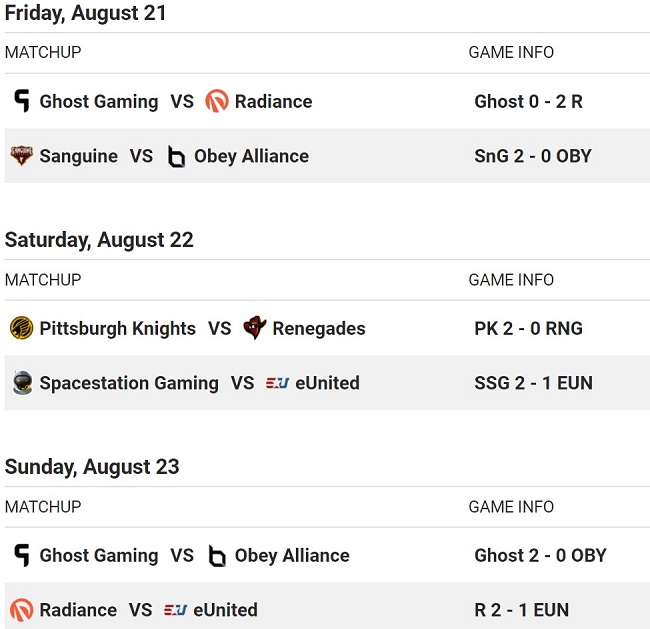Image resolution: width=650 pixels, height=629 pixels.
Task: Select the "SnG 2 - 0 OBY" game result
Action: [x=532, y=156]
